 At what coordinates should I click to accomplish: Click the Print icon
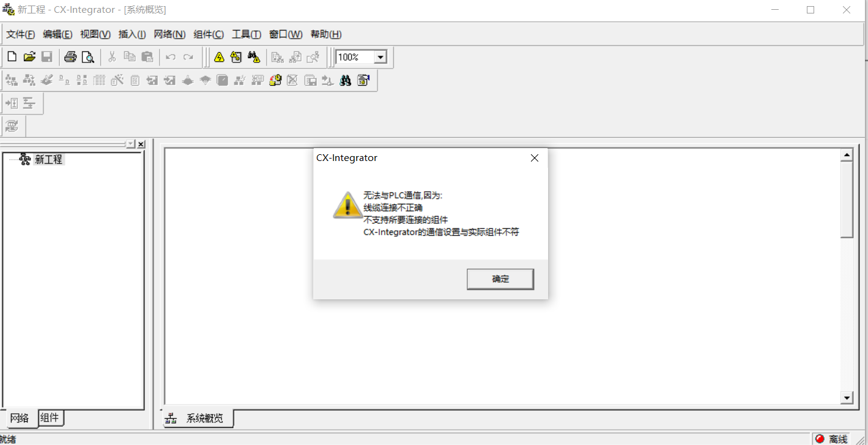70,57
